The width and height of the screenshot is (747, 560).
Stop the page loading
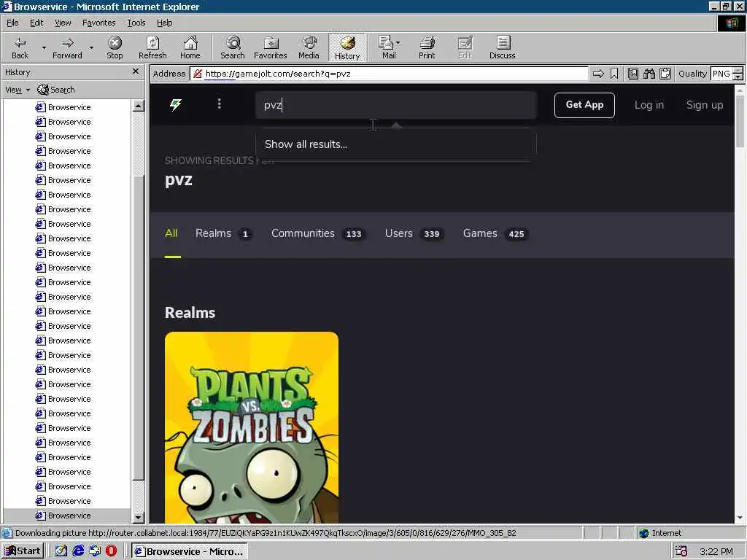[115, 47]
